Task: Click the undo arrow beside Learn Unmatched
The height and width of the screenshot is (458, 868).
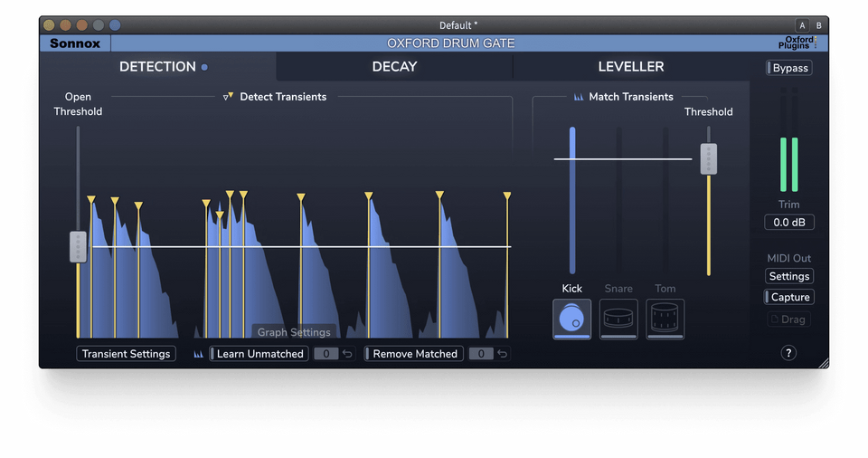Action: pos(348,354)
